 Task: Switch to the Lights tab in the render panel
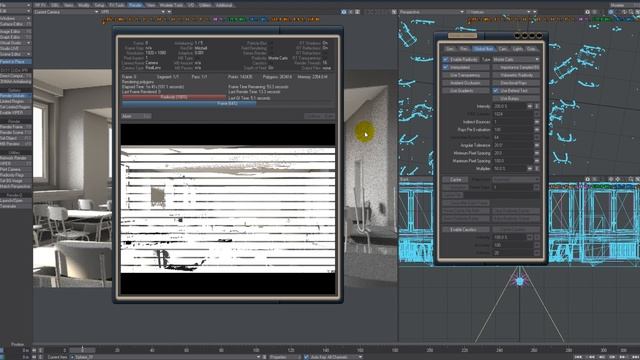pyautogui.click(x=517, y=49)
